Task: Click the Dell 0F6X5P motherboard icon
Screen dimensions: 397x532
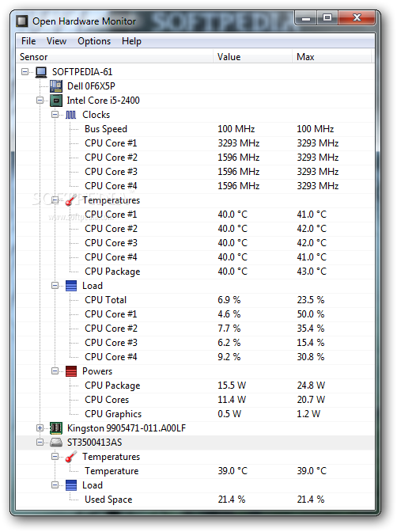Action: click(x=56, y=86)
